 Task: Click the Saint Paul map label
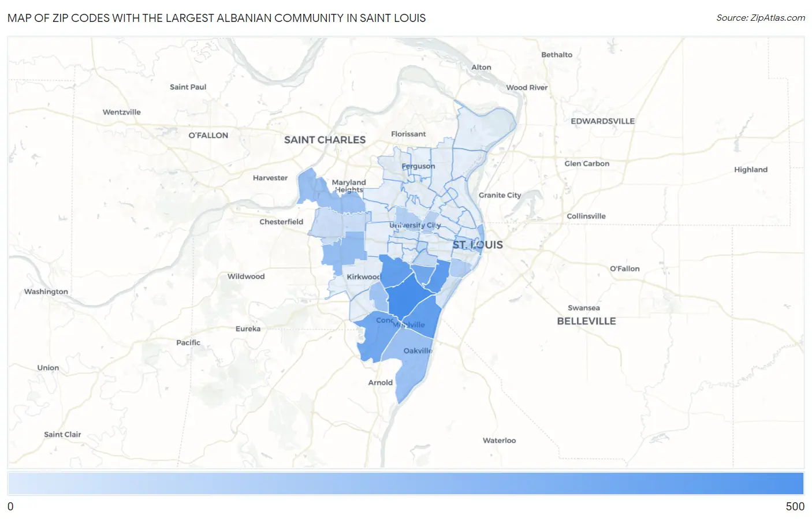[188, 87]
